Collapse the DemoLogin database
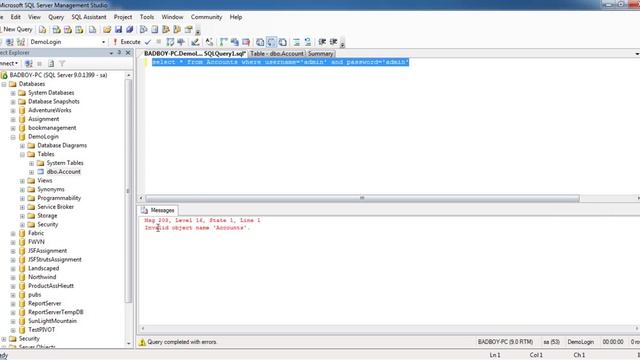The image size is (640, 360). (x=13, y=137)
